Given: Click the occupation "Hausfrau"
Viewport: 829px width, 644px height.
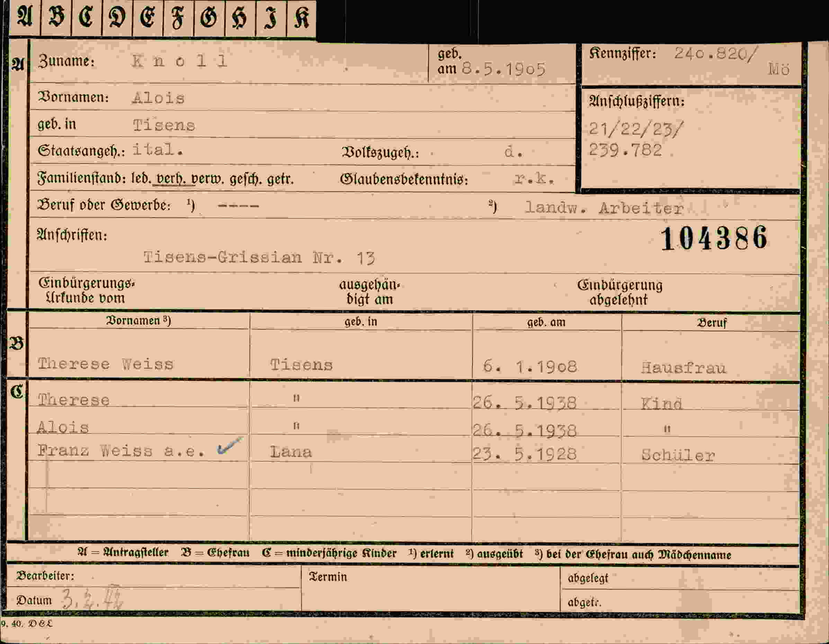Looking at the screenshot, I should coord(684,368).
